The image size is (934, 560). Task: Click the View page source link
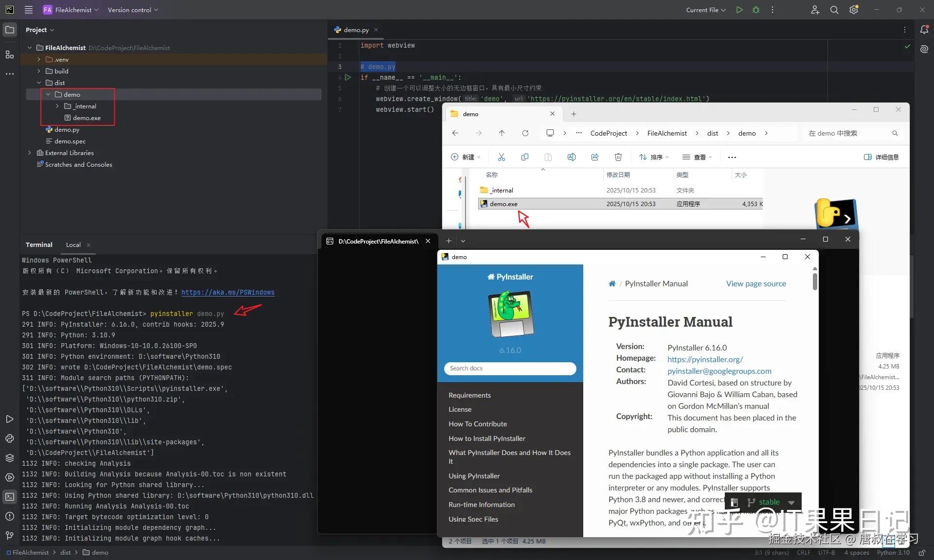pos(756,283)
